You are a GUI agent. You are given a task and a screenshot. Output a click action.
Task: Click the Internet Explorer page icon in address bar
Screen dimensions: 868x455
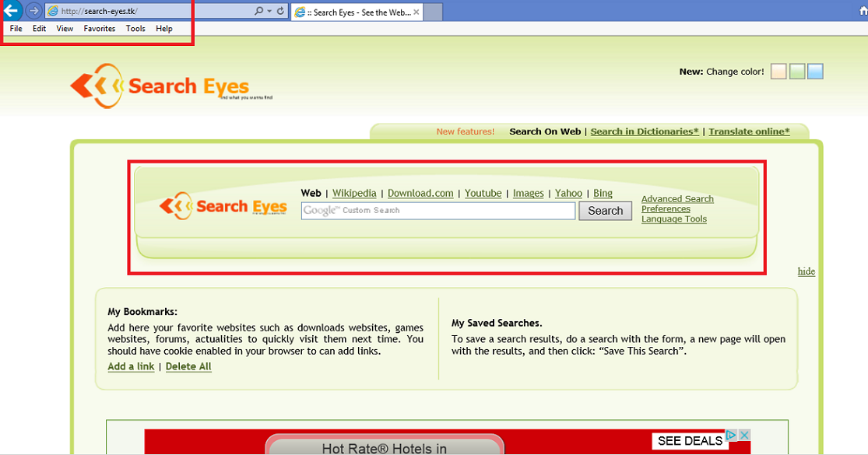53,11
